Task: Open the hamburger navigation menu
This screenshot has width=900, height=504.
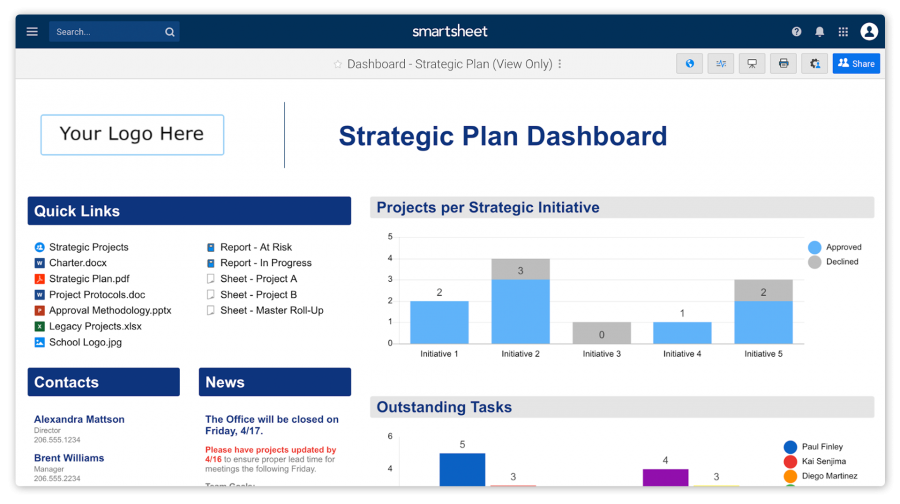Action: pyautogui.click(x=32, y=32)
